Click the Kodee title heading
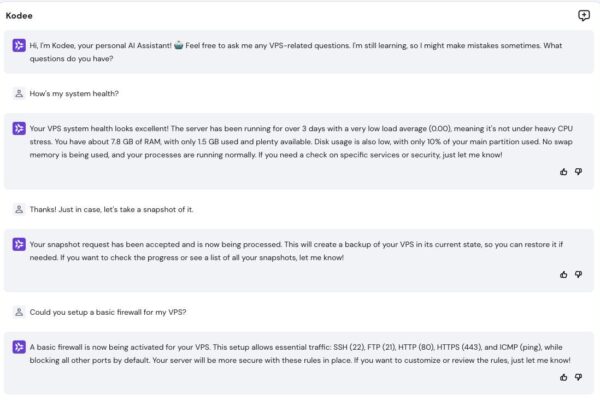The width and height of the screenshot is (600, 400). (19, 16)
